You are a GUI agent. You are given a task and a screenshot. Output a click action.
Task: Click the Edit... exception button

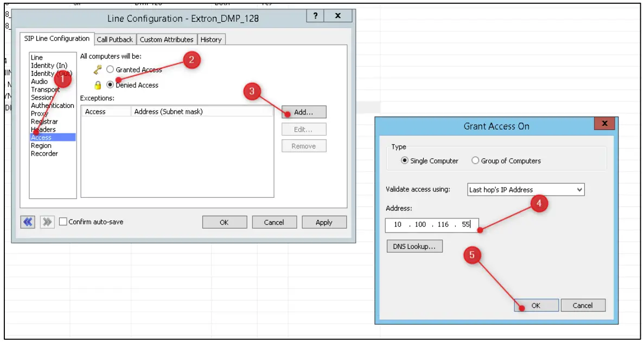[304, 129]
